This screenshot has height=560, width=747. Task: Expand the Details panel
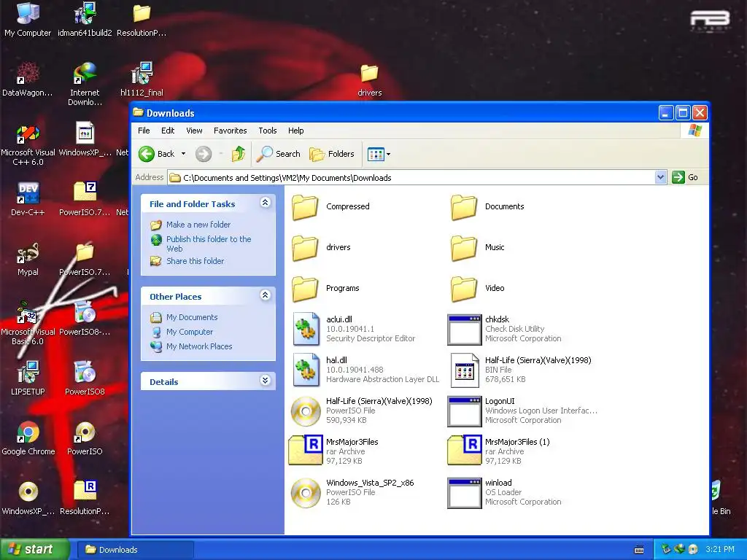pos(266,380)
